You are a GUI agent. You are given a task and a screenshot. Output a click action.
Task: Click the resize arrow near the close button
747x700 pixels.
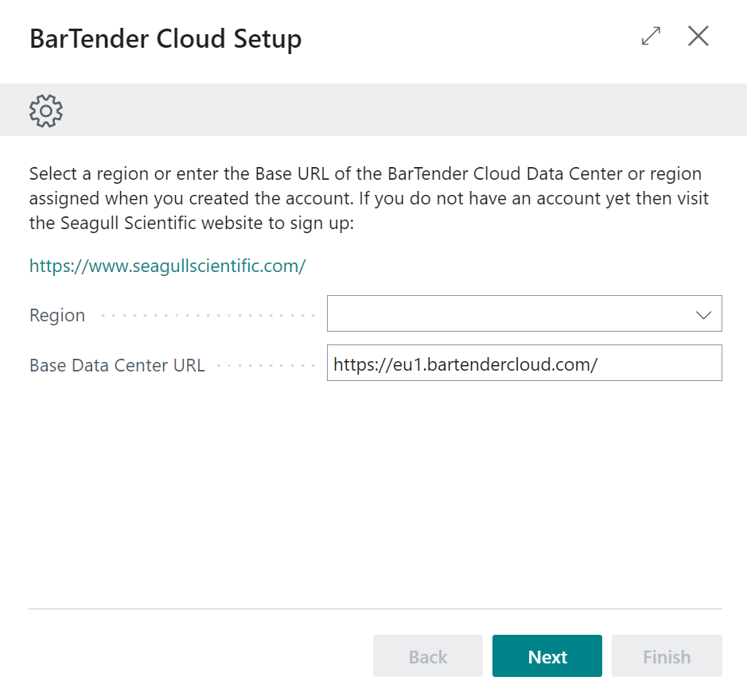click(x=651, y=36)
